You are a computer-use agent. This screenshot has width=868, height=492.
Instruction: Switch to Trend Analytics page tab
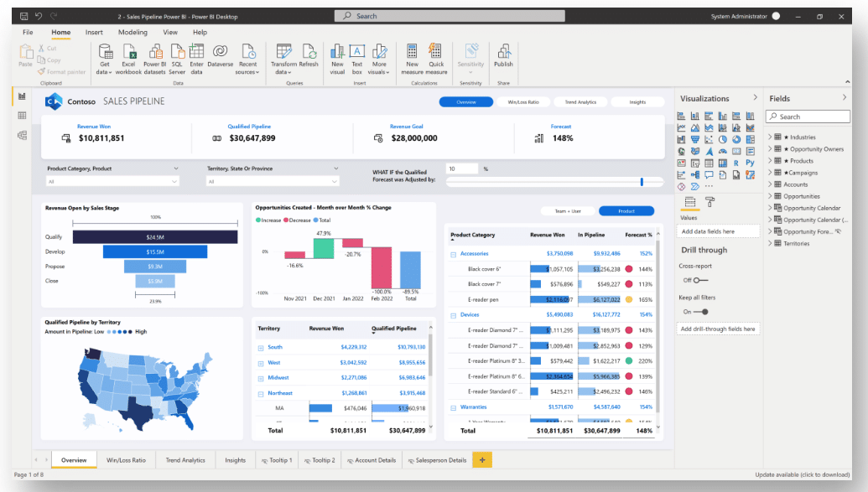coord(185,460)
